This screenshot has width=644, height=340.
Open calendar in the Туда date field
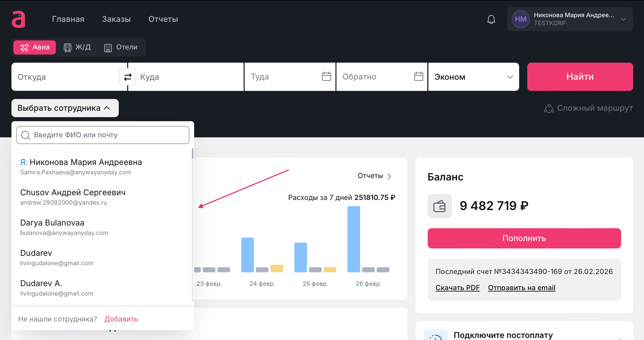click(x=326, y=76)
